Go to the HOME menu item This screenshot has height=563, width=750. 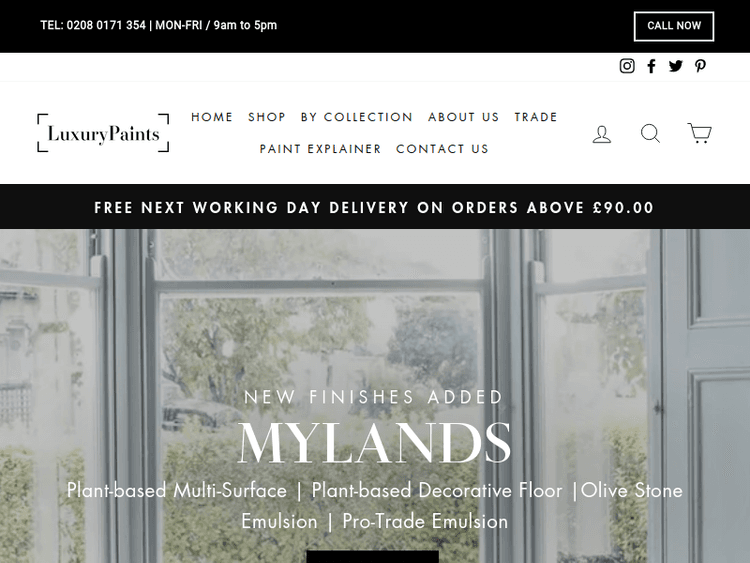[x=212, y=117]
